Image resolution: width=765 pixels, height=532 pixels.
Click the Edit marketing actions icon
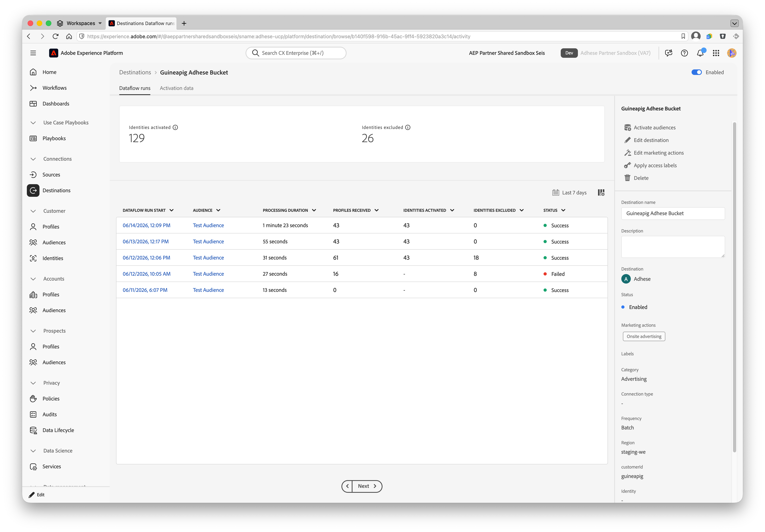(627, 153)
